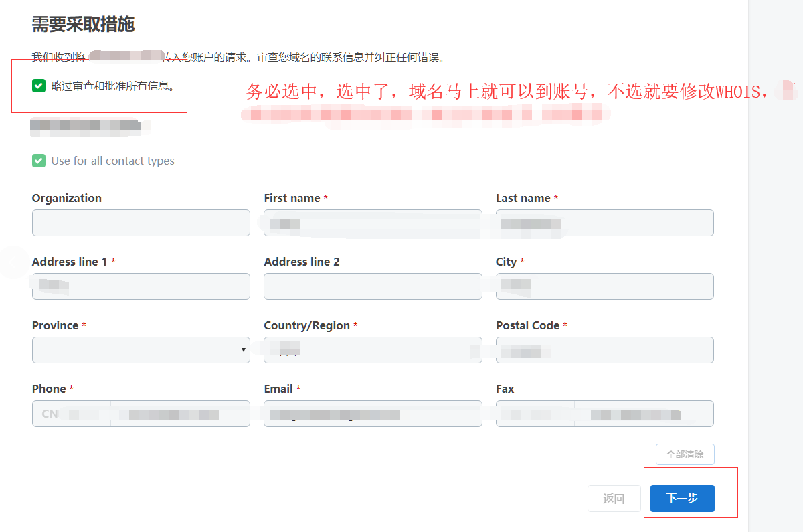This screenshot has height=532, width=803.
Task: Open the Country/Region selector
Action: (373, 350)
